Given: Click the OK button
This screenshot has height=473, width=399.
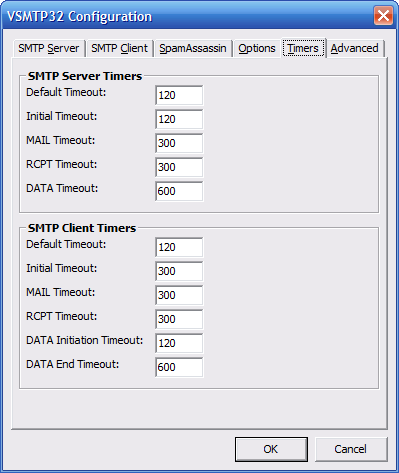Looking at the screenshot, I should coord(271,449).
